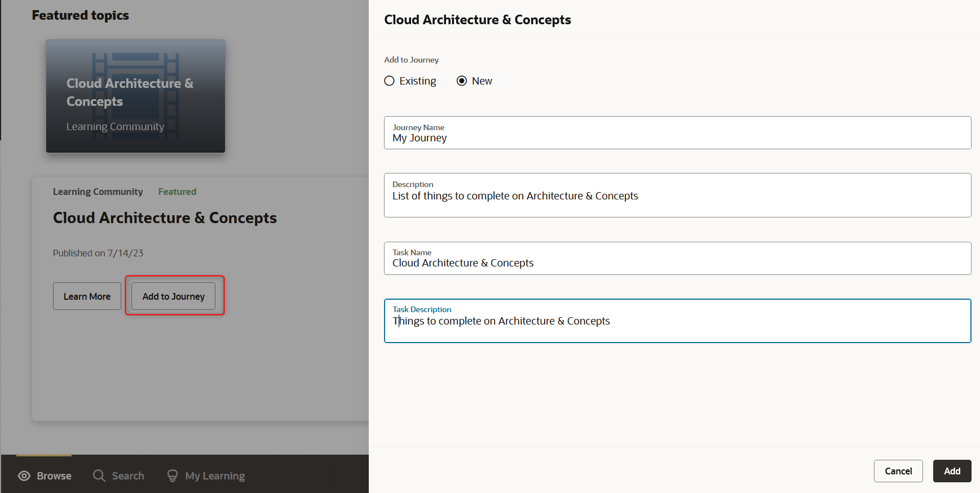Open the Browse tab in bottom bar

[45, 476]
